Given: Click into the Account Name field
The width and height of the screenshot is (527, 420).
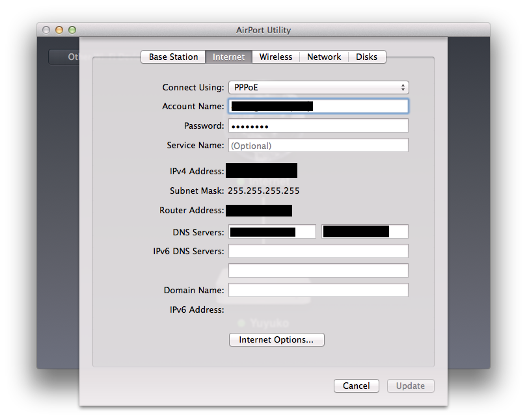Looking at the screenshot, I should pyautogui.click(x=319, y=106).
